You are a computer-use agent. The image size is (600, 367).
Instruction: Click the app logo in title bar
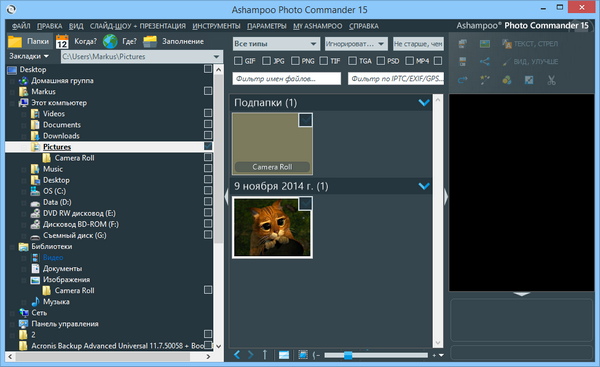click(x=11, y=9)
